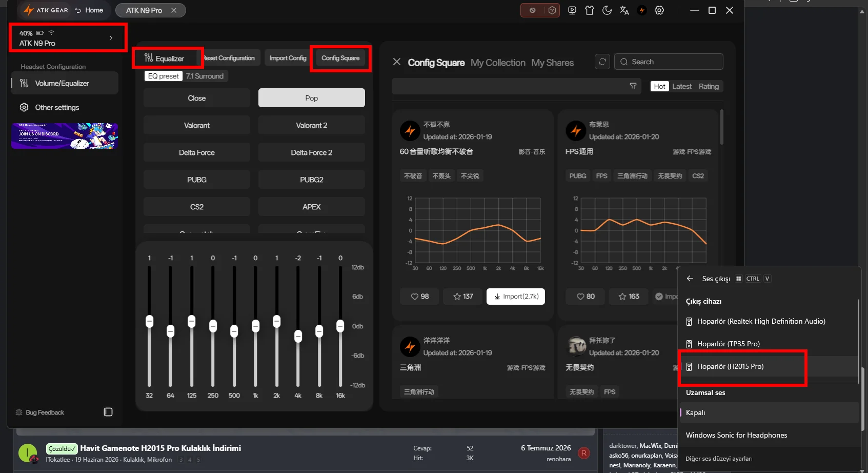Click the hexagon cube icon in title bar
Viewport: 868px width, 473px height.
(552, 10)
